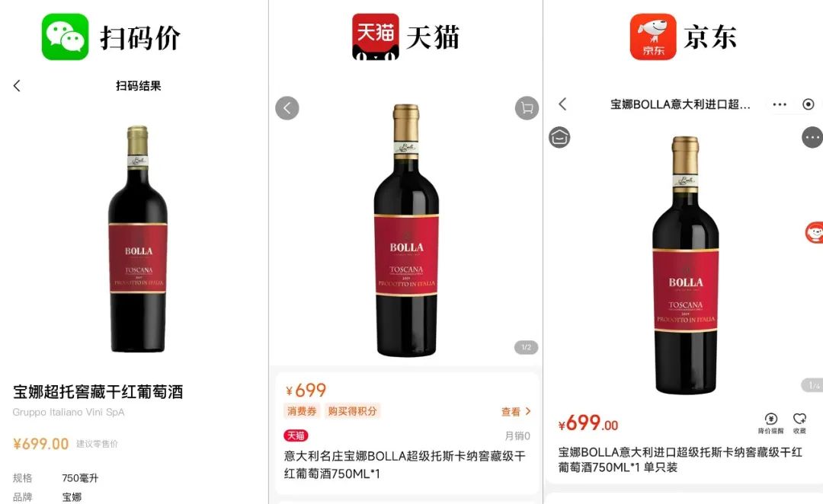Go back from scan result page

17,86
